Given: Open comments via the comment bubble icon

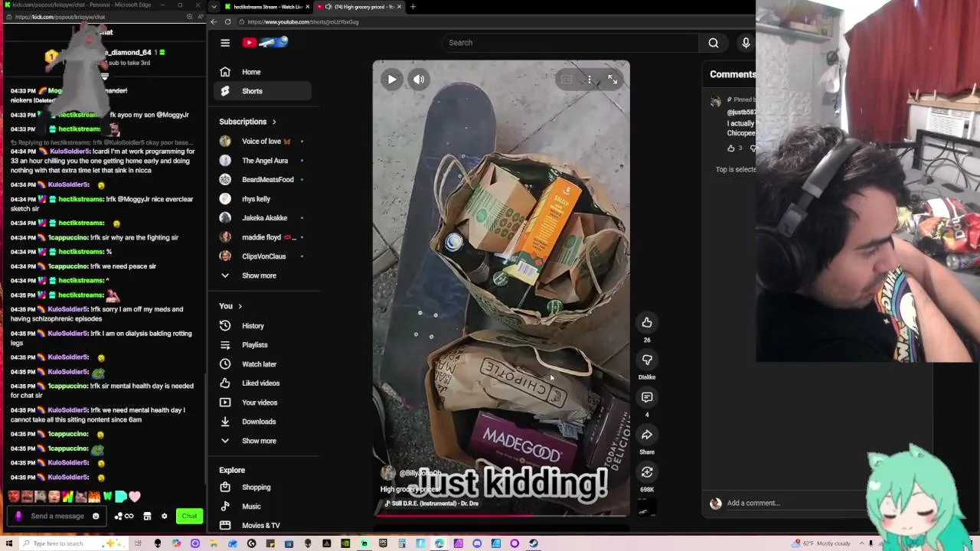Looking at the screenshot, I should [647, 397].
